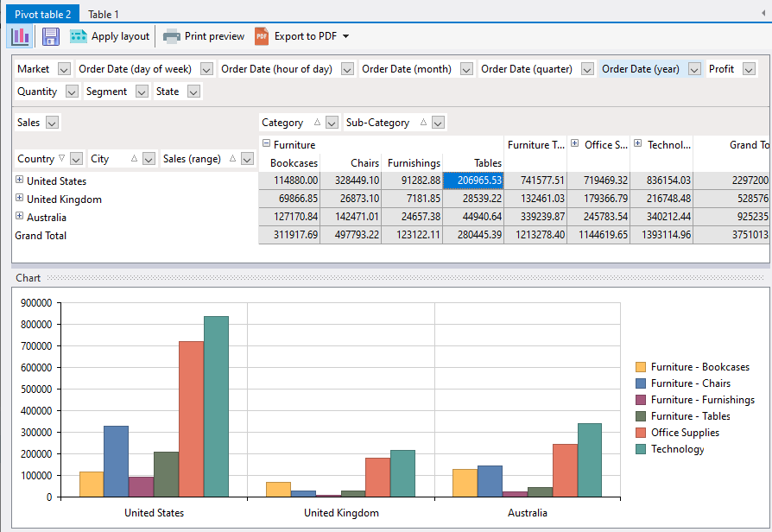Sort the Category field triangle icon
The width and height of the screenshot is (772, 532).
[x=318, y=123]
